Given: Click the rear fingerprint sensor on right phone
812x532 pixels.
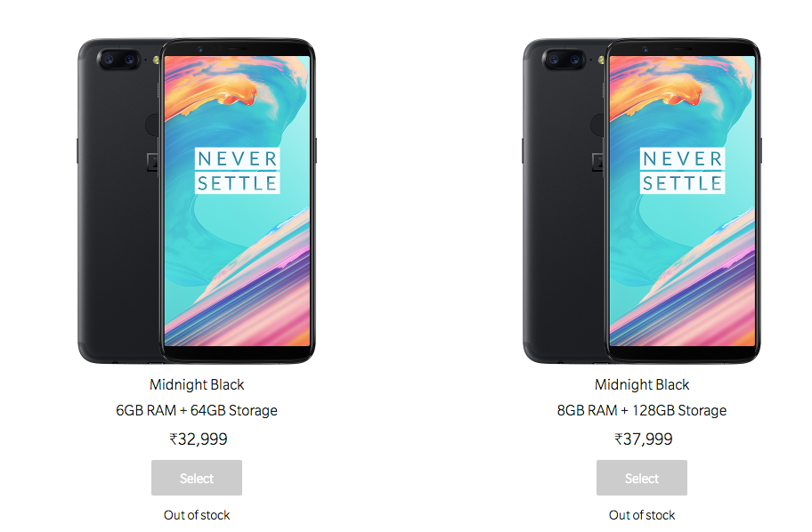Looking at the screenshot, I should 598,125.
